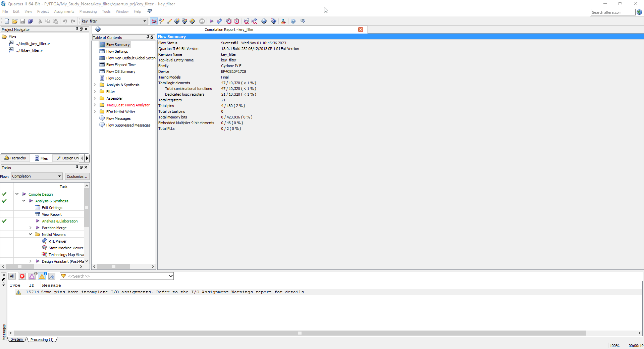Image resolution: width=644 pixels, height=349 pixels.
Task: Create a new file via toolbar icon
Action: pos(7,21)
